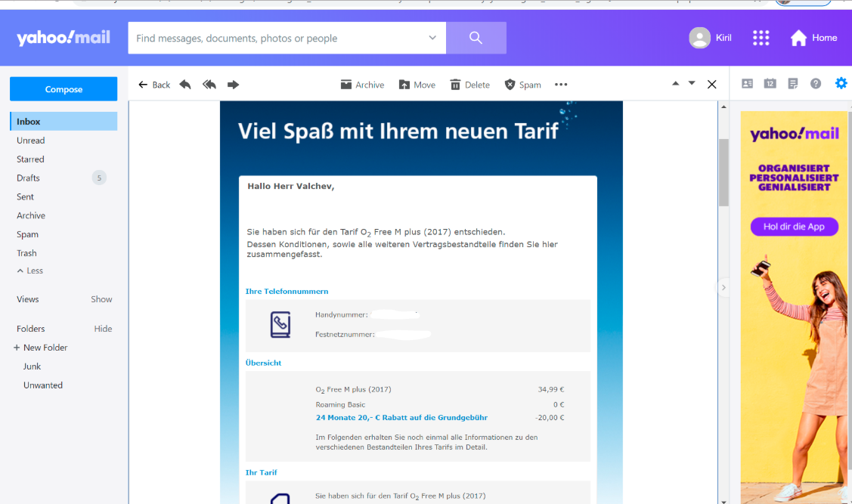The image size is (852, 504).
Task: Click the Ihr Tarif heading
Action: 262,472
